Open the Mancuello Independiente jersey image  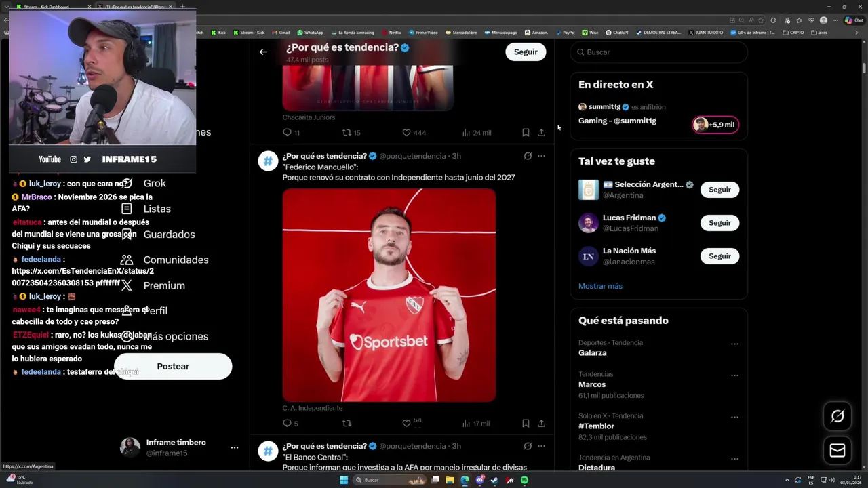tap(389, 295)
